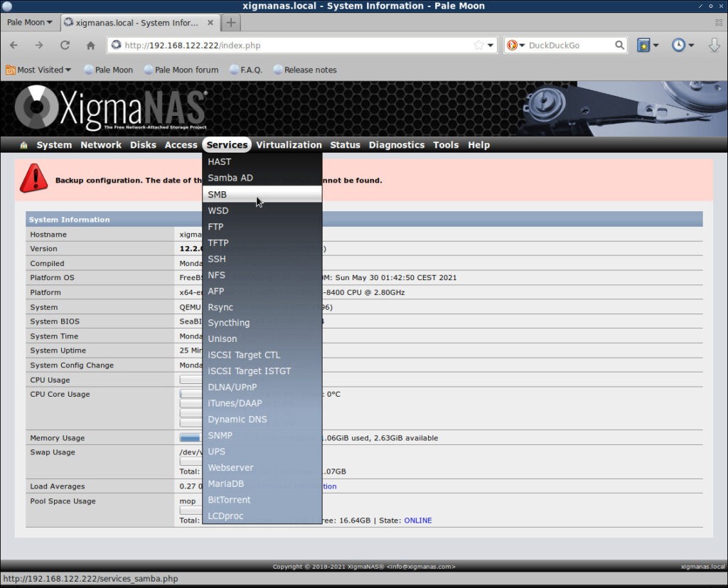Screen dimensions: 728x588
Task: Select Rsync in the Services menu
Action: click(x=262, y=307)
